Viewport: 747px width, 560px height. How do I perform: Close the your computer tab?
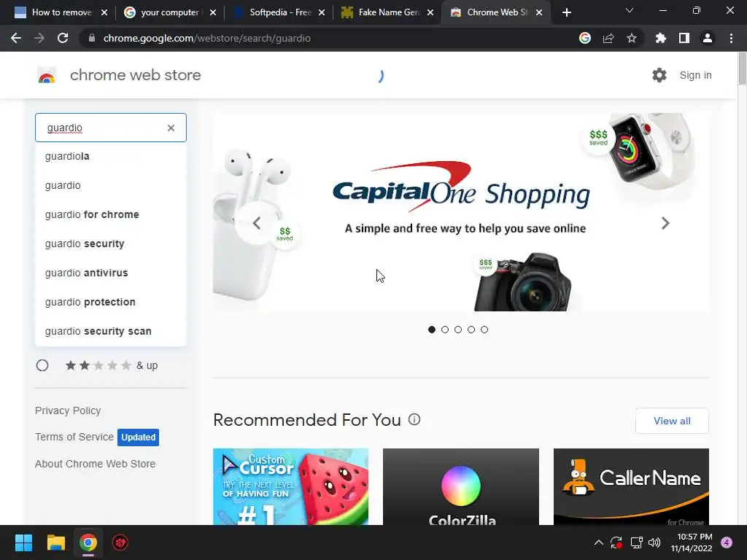(213, 12)
